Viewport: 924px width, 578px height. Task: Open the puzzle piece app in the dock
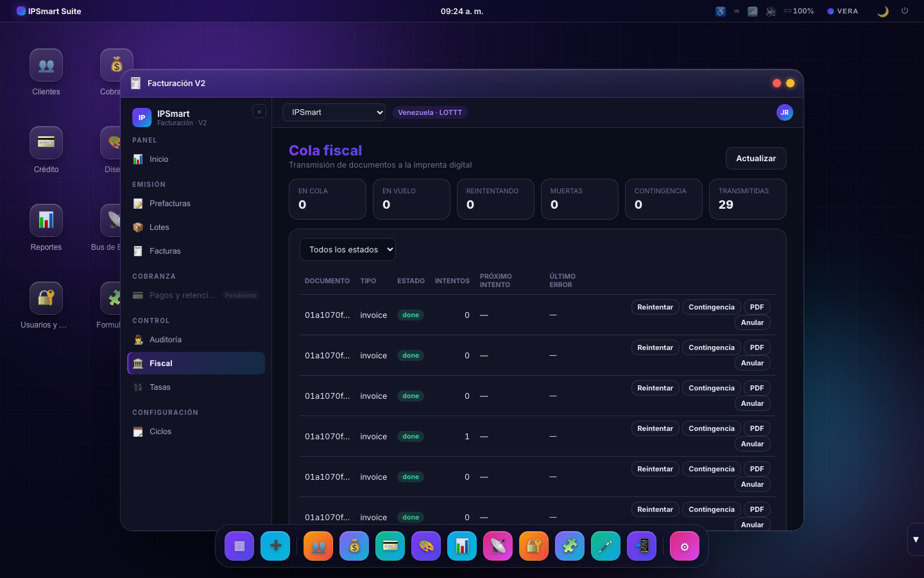click(x=570, y=546)
